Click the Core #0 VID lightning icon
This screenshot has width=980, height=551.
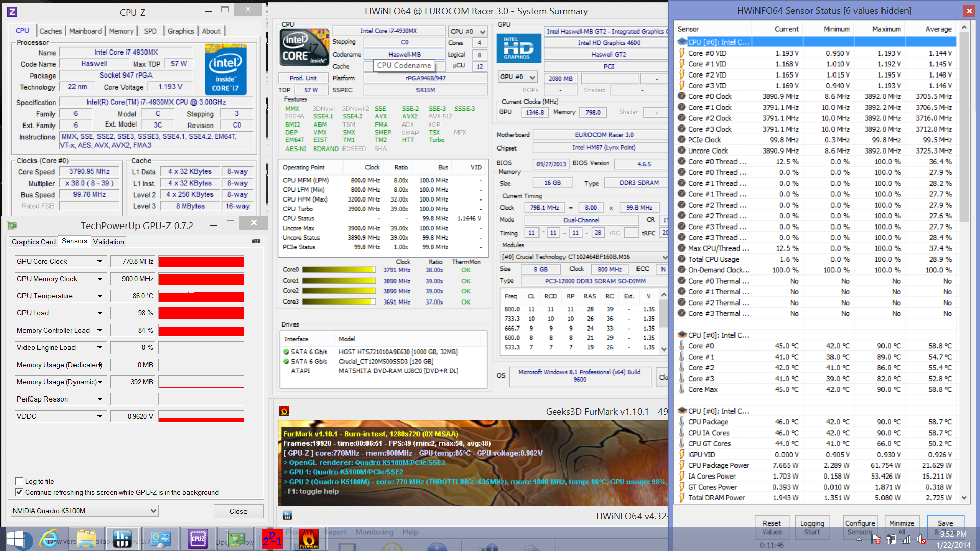(x=682, y=53)
